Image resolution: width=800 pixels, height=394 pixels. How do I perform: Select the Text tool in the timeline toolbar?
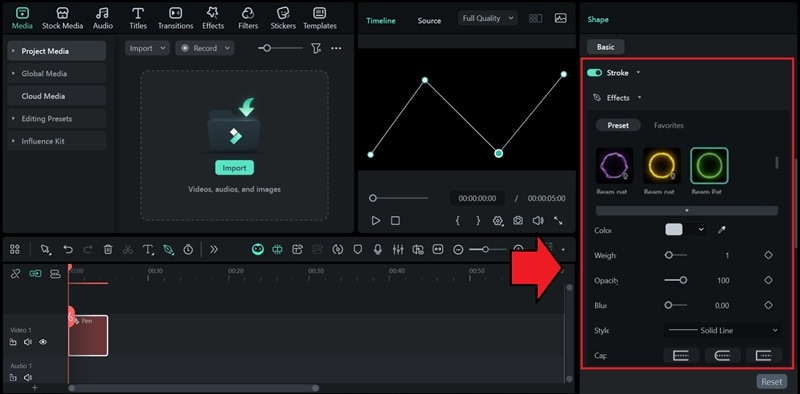point(148,249)
